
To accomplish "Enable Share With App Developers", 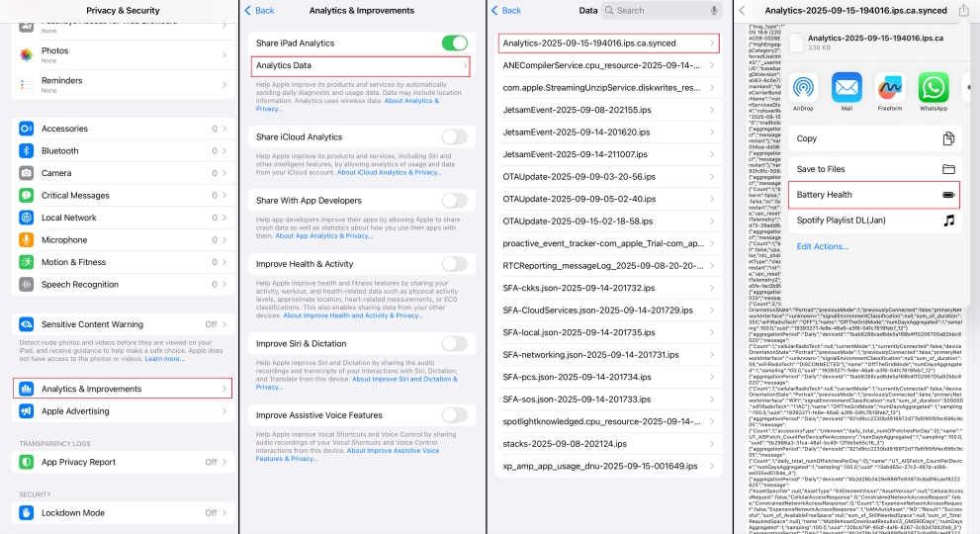I will pyautogui.click(x=454, y=200).
